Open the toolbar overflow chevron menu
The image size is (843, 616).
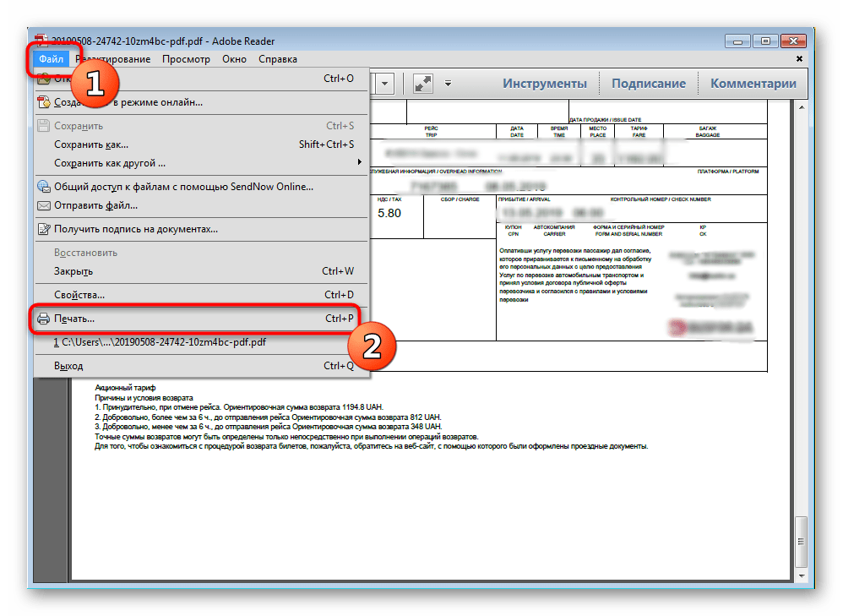449,83
